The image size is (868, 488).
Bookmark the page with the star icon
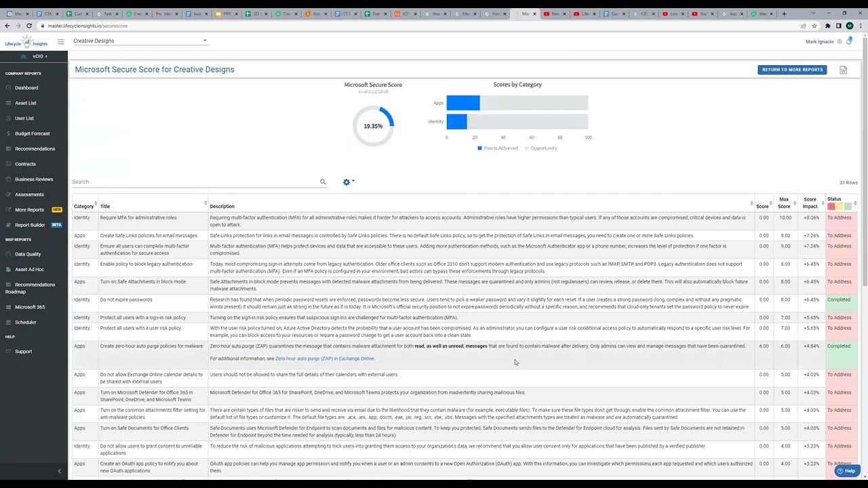pos(815,26)
